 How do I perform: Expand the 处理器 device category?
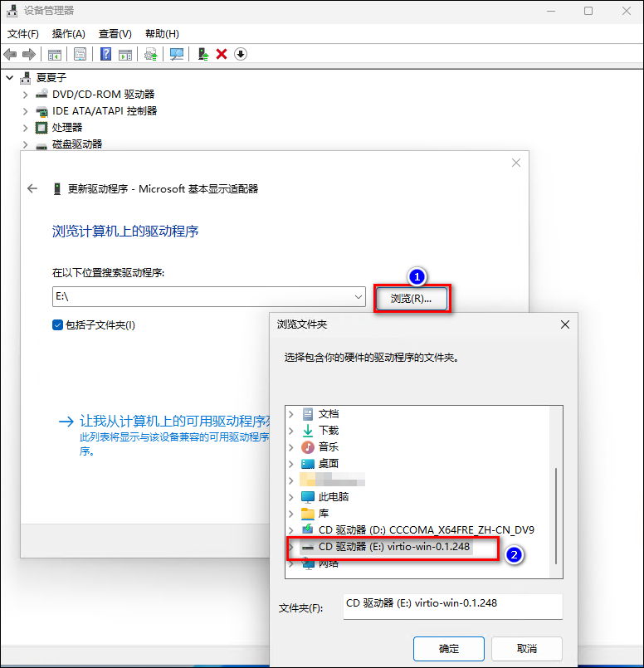[x=26, y=128]
